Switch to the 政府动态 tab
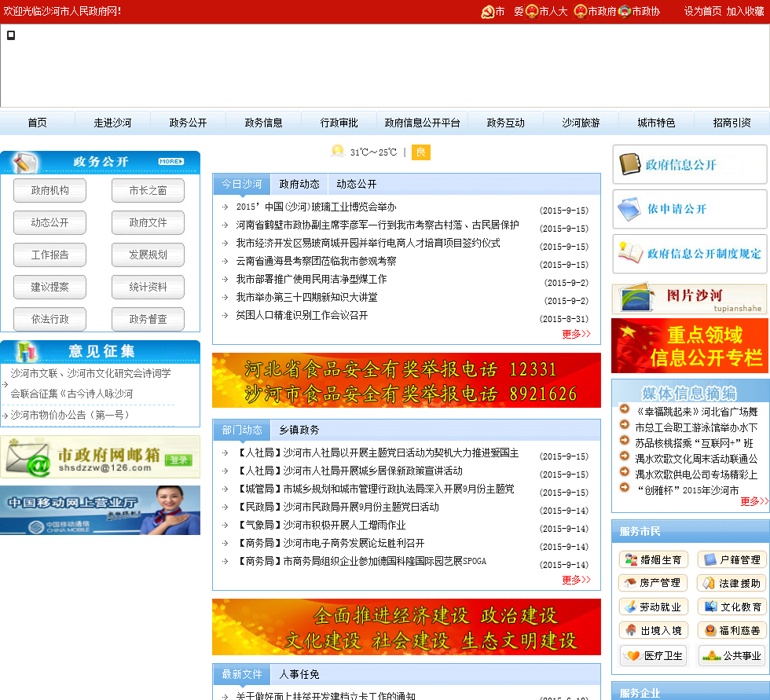The width and height of the screenshot is (770, 700). pos(299,184)
